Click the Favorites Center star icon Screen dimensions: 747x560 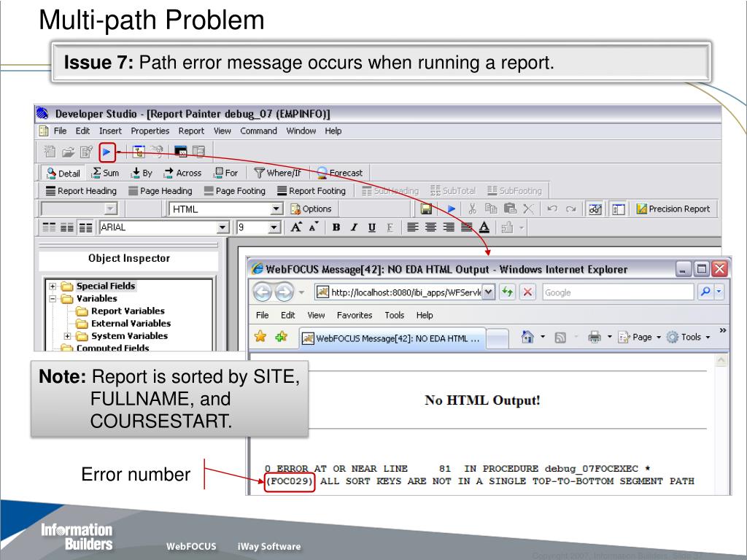pyautogui.click(x=260, y=337)
